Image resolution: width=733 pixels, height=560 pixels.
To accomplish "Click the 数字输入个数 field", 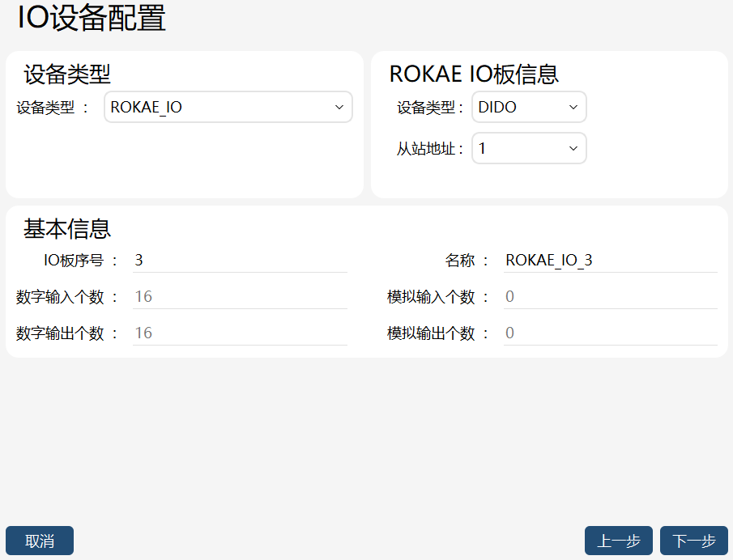I will click(240, 296).
